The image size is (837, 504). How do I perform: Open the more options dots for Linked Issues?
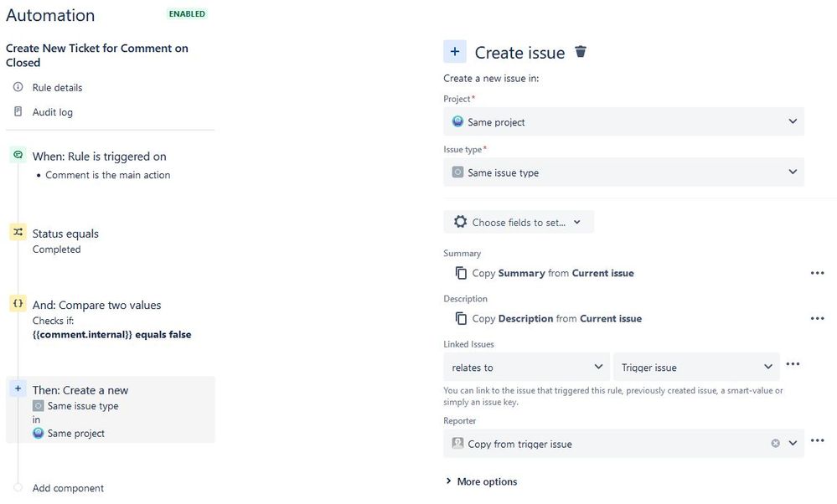[x=793, y=364]
